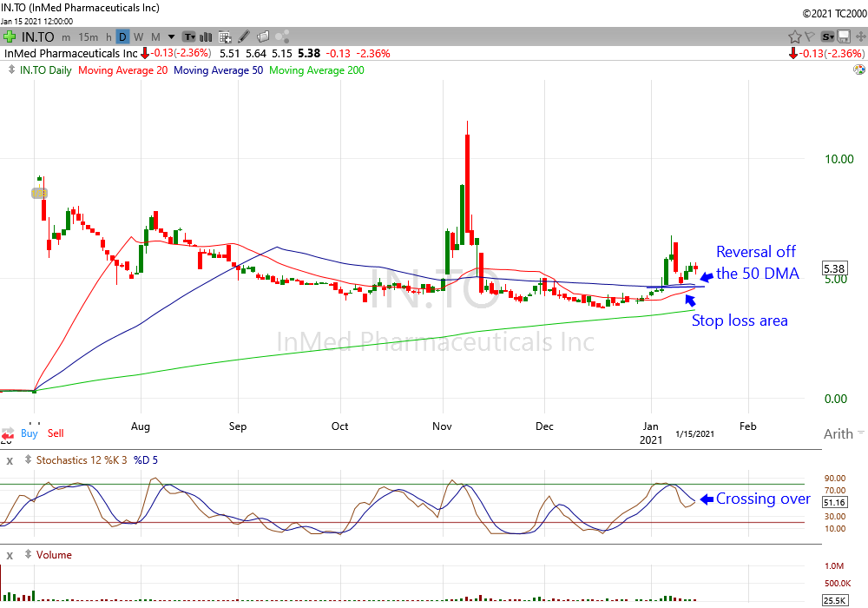Image resolution: width=868 pixels, height=608 pixels.
Task: Switch to the 15m time frame
Action: (x=88, y=37)
